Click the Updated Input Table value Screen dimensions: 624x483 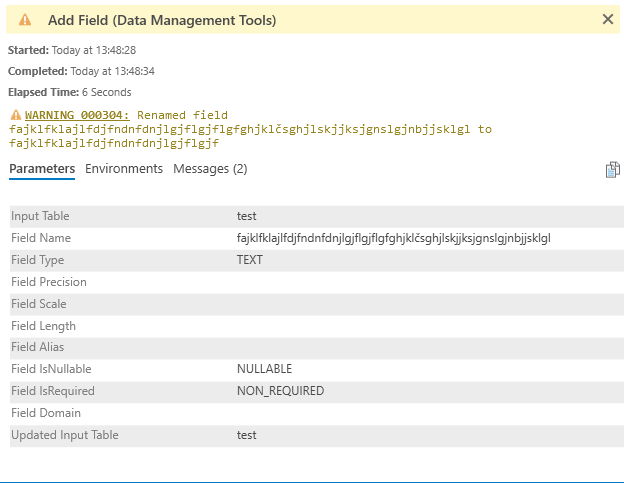pos(247,435)
